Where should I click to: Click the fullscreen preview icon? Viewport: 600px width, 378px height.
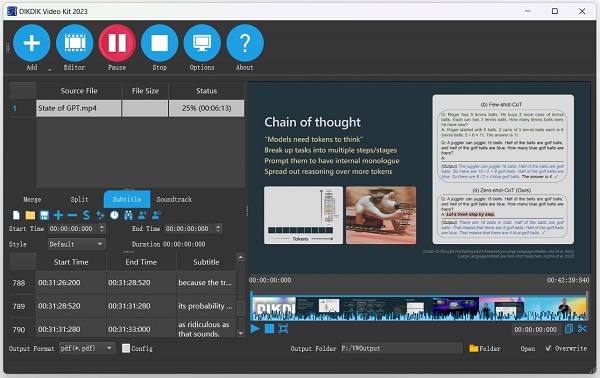click(283, 329)
